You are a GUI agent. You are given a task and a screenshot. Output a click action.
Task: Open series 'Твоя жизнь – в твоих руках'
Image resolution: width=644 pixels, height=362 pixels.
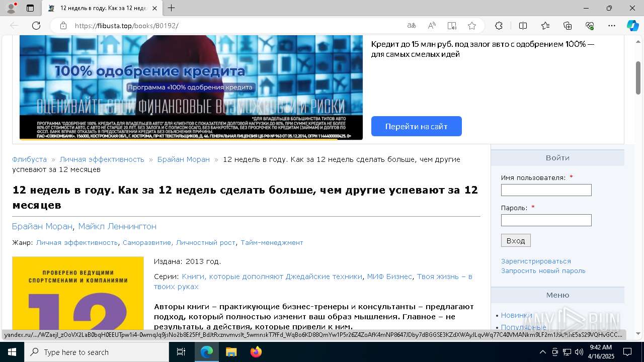point(313,282)
